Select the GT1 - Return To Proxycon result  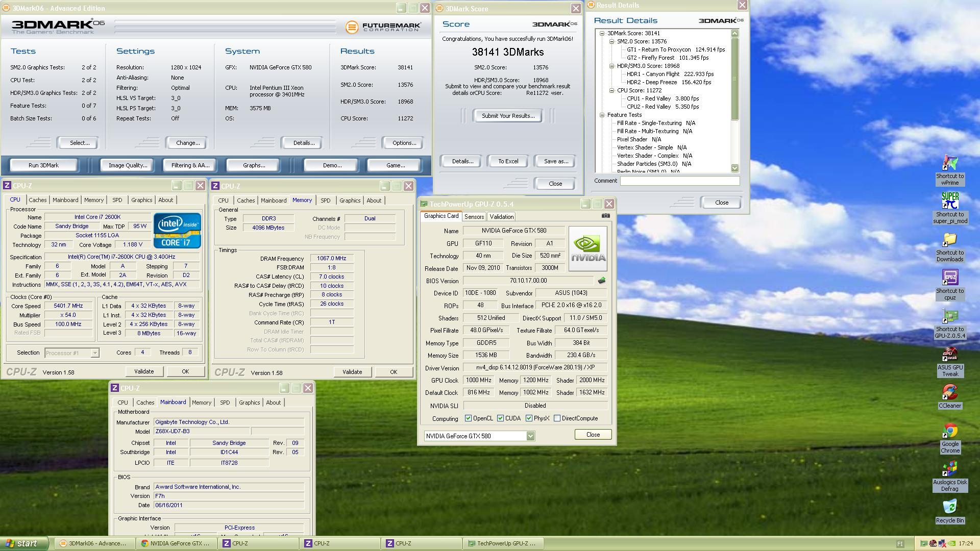675,49
